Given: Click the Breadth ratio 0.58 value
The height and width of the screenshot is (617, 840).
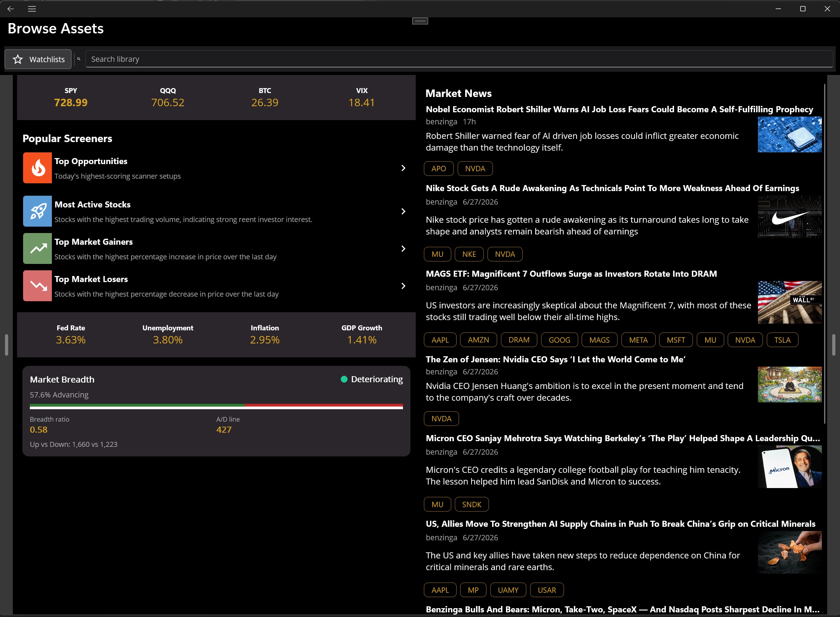Looking at the screenshot, I should (39, 429).
